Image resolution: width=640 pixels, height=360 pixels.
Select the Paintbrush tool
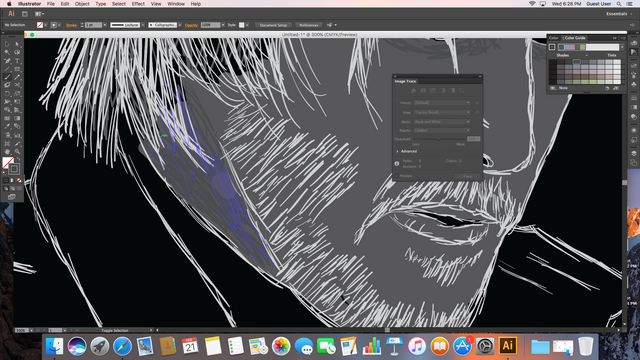(x=7, y=77)
